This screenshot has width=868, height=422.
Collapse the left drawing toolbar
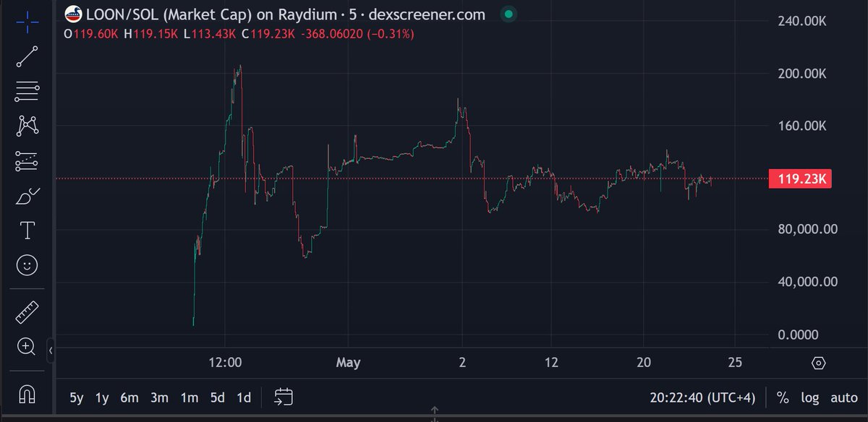pyautogui.click(x=51, y=350)
